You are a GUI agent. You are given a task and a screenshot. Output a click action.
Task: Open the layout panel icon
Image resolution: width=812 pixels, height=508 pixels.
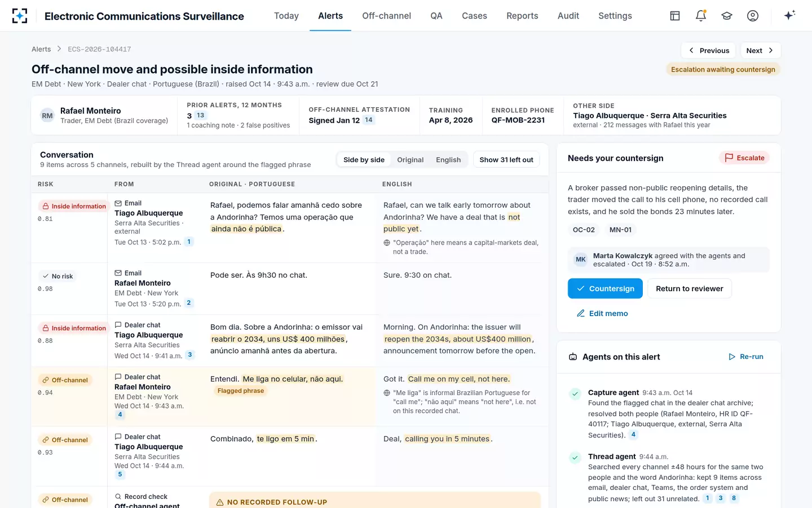click(675, 16)
